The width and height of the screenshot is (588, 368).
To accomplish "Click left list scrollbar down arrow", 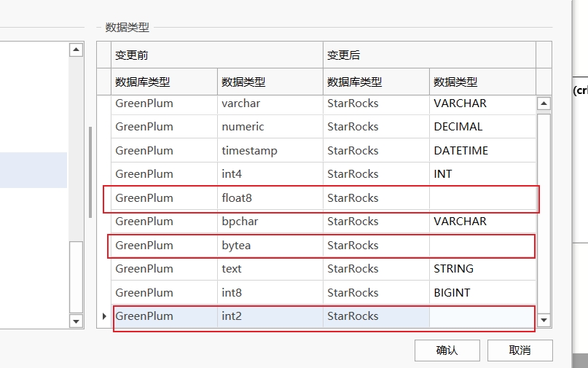I will coord(76,321).
